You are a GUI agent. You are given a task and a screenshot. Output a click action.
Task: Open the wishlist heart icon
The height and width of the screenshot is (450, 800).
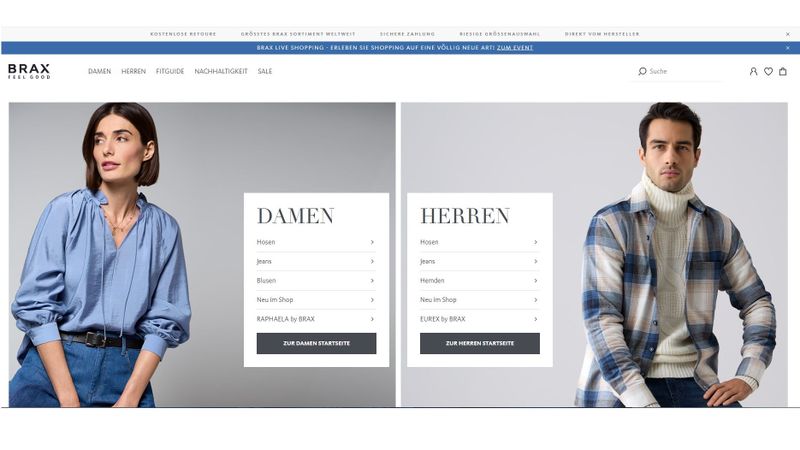click(x=768, y=71)
